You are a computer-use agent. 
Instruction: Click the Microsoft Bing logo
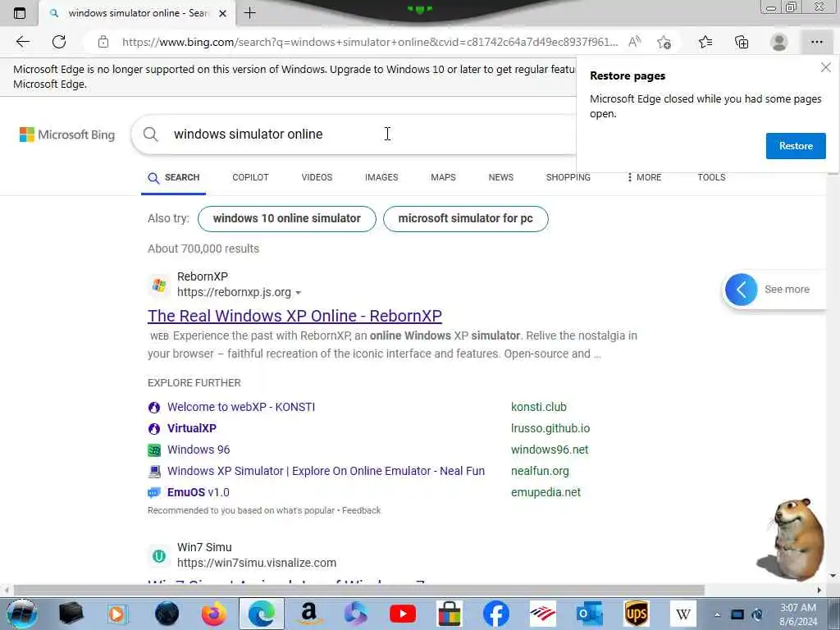67,135
